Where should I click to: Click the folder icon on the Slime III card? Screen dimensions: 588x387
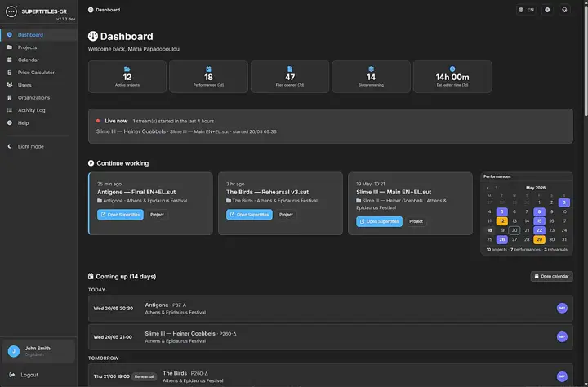click(x=359, y=201)
